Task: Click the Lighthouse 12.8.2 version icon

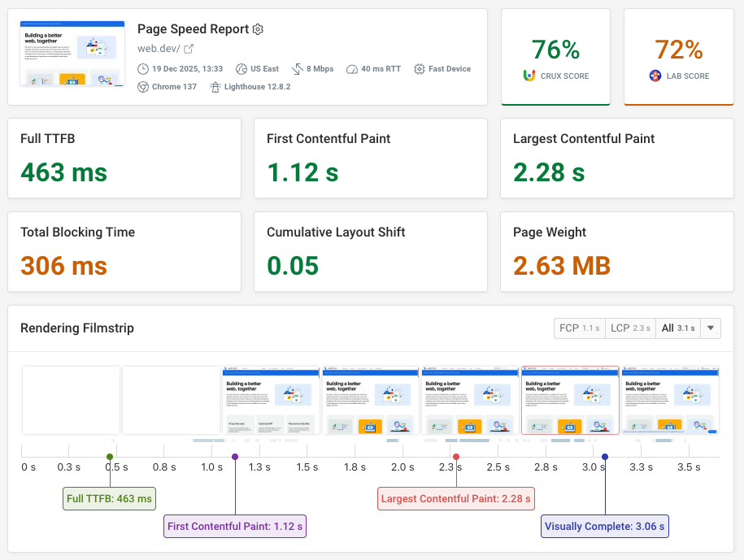Action: (215, 86)
